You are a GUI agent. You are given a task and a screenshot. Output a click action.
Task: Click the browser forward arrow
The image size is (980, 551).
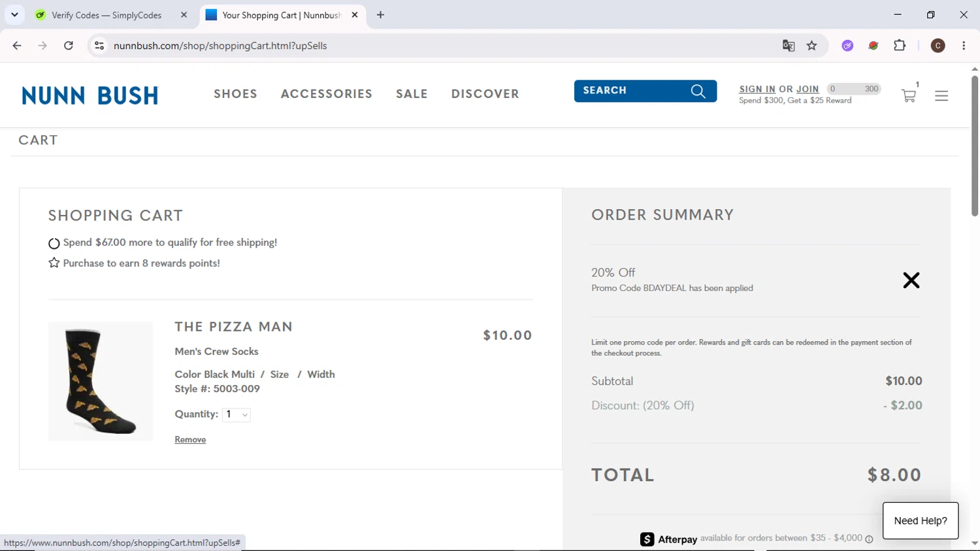click(42, 46)
